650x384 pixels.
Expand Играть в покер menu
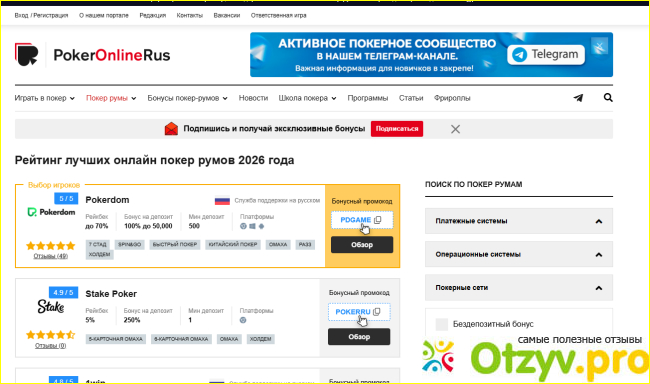(44, 98)
